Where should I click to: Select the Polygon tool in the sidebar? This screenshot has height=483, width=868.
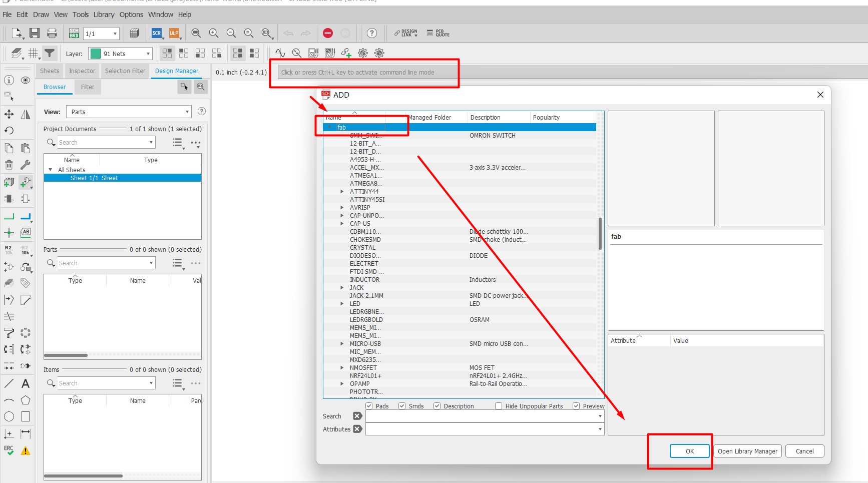point(26,400)
